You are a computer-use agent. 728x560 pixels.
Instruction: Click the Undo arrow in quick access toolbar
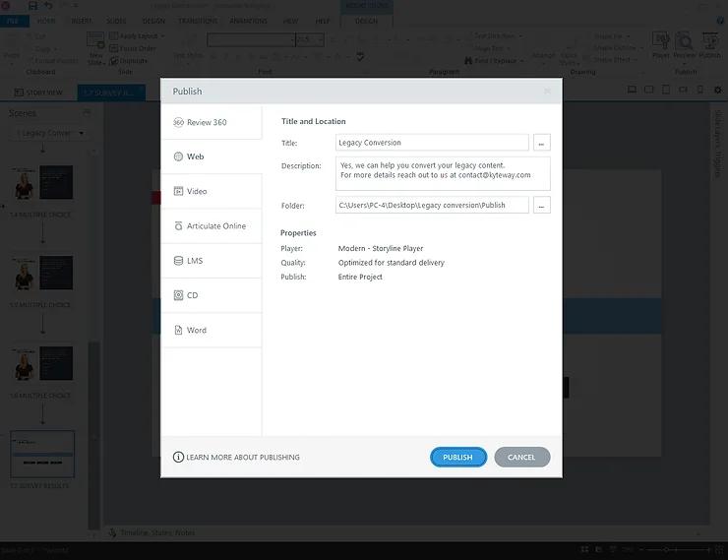(48, 6)
